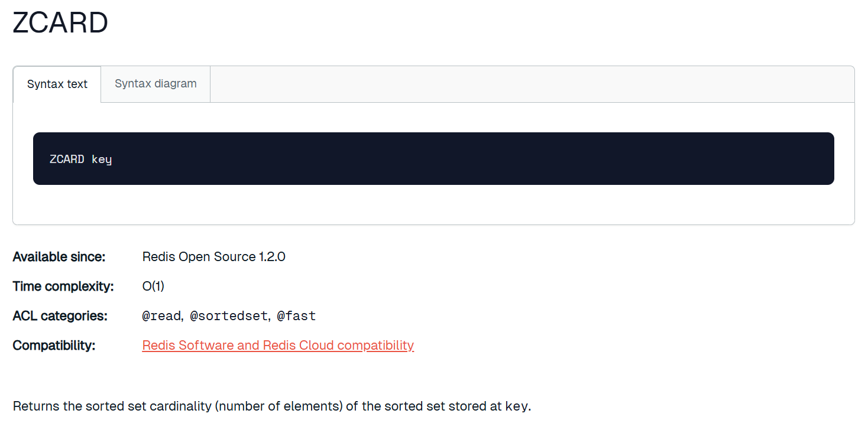Select the Available since label
The width and height of the screenshot is (868, 433).
59,257
